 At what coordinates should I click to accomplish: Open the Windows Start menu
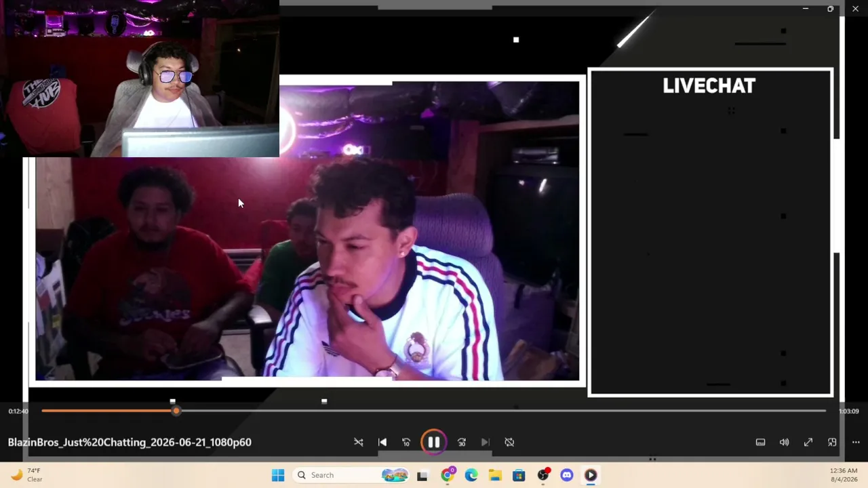pos(278,475)
